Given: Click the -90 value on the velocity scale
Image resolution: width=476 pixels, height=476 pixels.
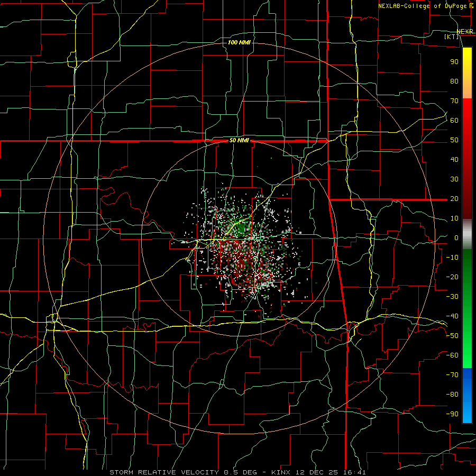Looking at the screenshot, I should coord(452,414).
